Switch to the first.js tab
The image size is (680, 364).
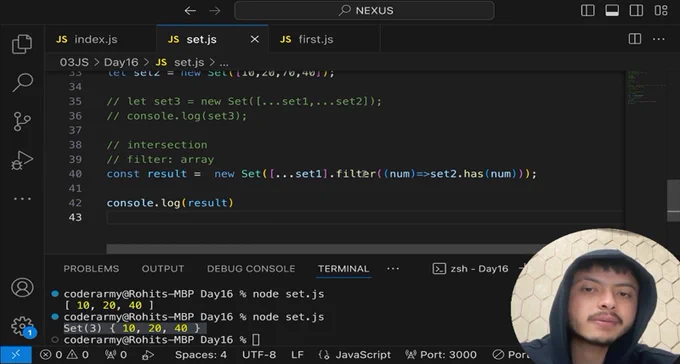pyautogui.click(x=324, y=39)
